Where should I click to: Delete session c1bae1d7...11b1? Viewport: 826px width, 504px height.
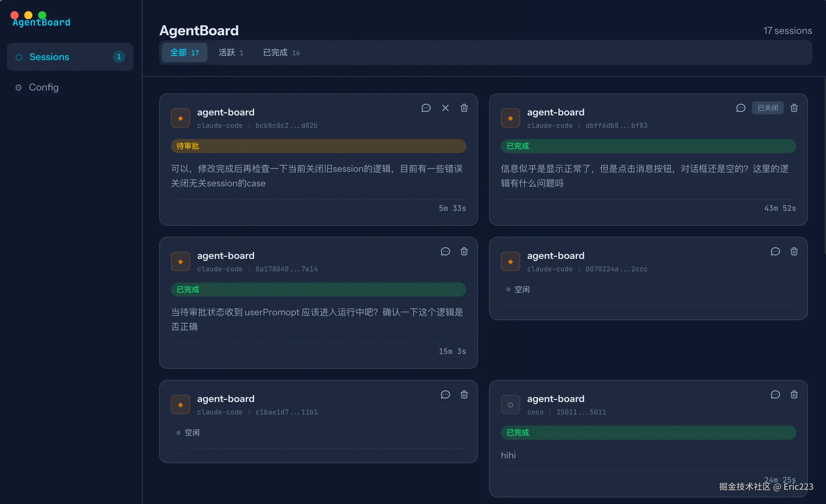(464, 395)
